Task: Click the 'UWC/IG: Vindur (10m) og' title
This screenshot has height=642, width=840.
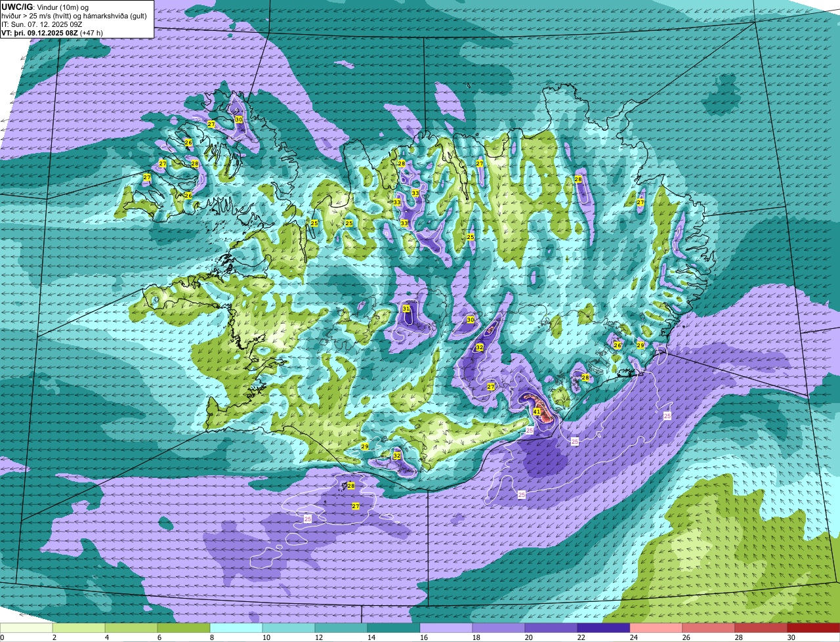Action: click(46, 7)
